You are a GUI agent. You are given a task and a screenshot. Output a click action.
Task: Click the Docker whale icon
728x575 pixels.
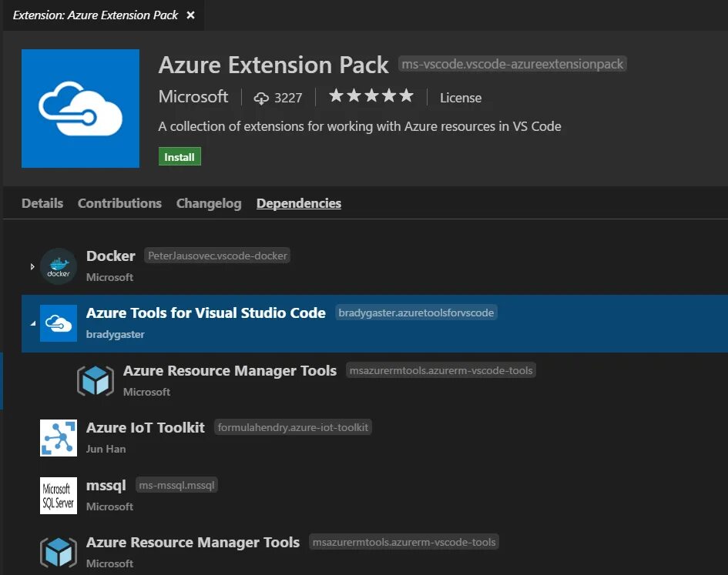59,266
